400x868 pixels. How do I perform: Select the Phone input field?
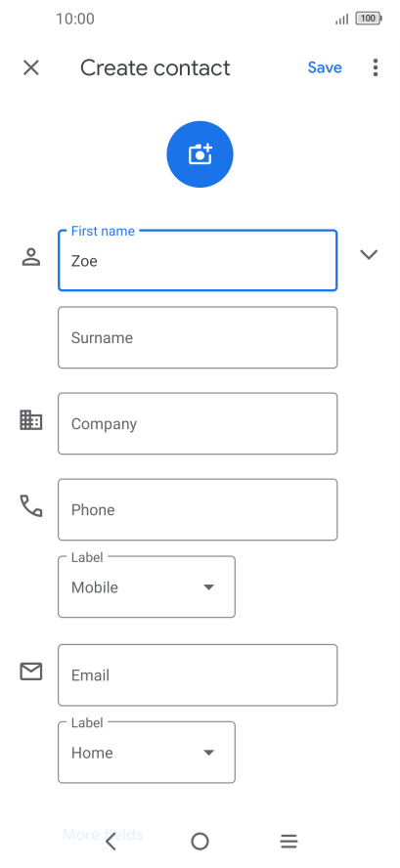(x=198, y=509)
